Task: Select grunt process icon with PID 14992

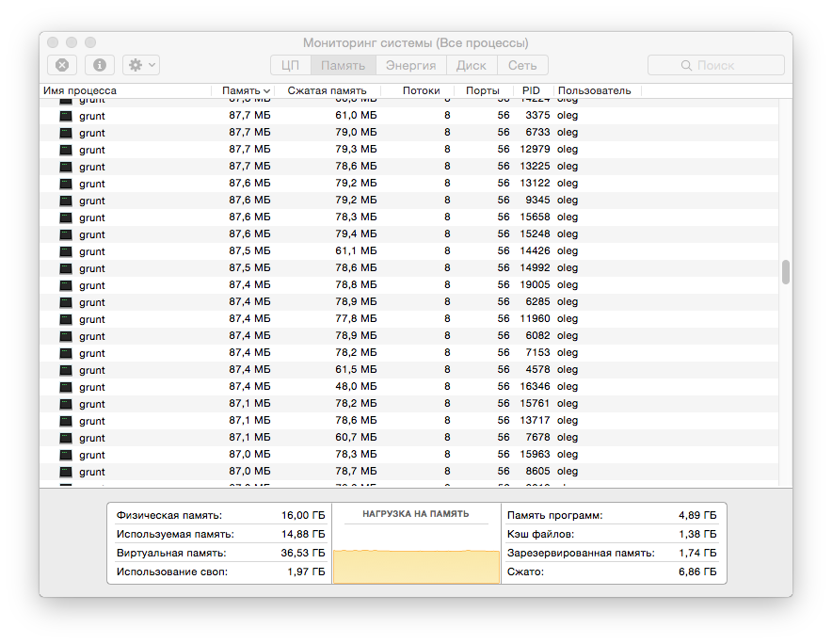Action: (66, 268)
